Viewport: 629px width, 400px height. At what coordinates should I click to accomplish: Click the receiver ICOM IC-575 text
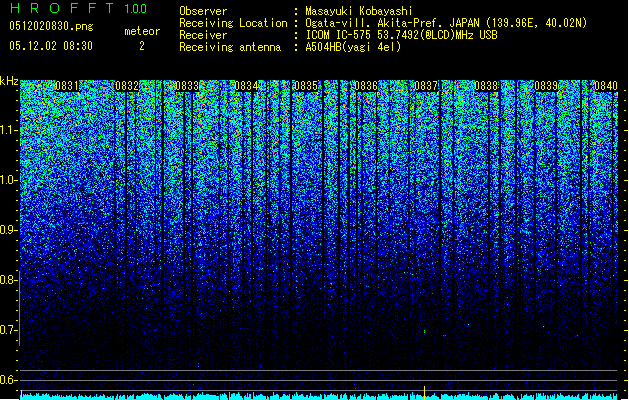point(338,35)
